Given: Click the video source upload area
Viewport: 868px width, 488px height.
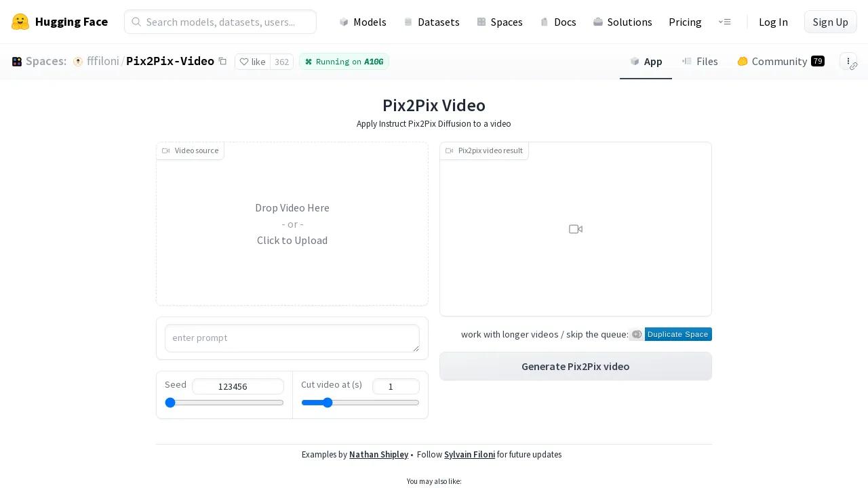Looking at the screenshot, I should tap(292, 224).
